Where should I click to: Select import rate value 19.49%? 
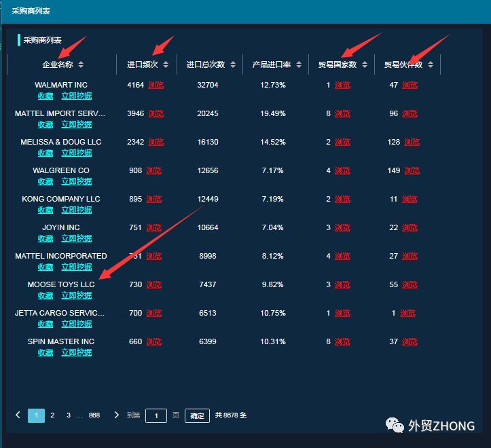(x=273, y=113)
